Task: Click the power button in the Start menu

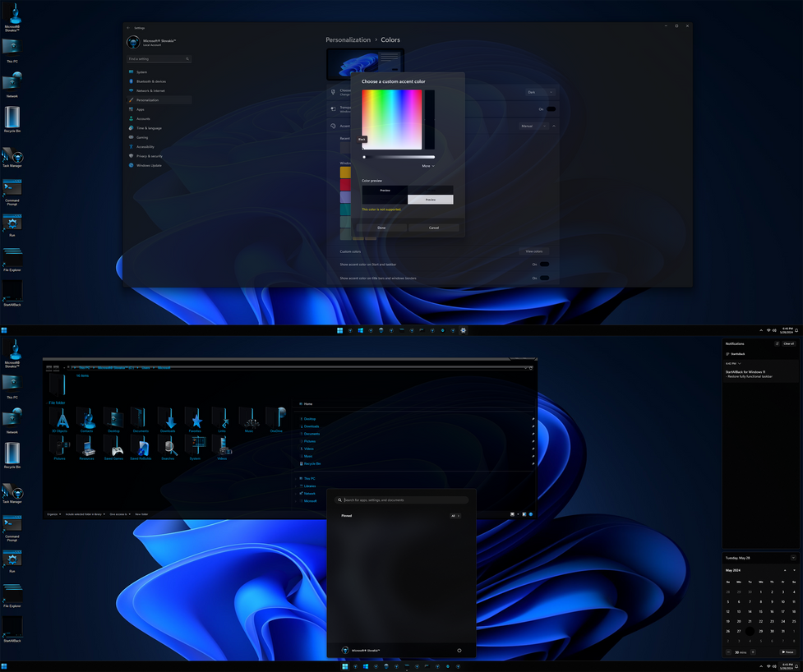Action: (459, 650)
